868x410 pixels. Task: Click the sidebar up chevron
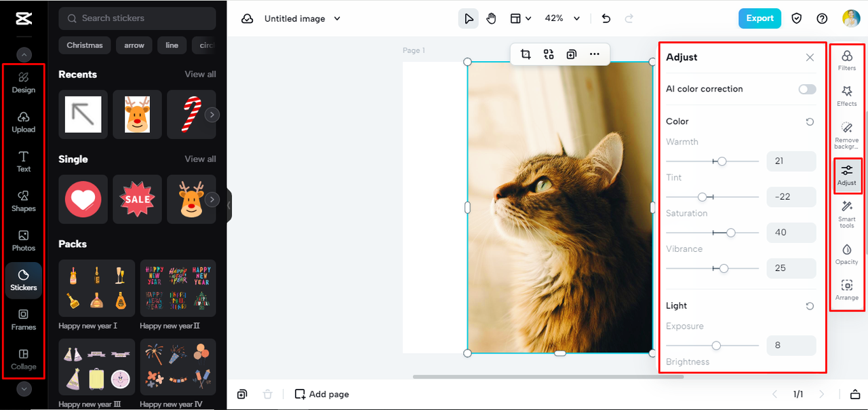tap(24, 55)
